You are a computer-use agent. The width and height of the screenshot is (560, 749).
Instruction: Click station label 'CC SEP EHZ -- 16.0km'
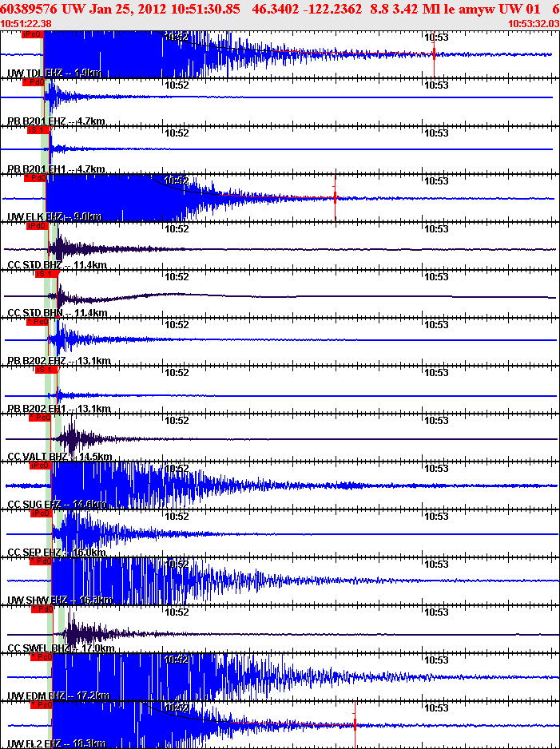[x=57, y=553]
